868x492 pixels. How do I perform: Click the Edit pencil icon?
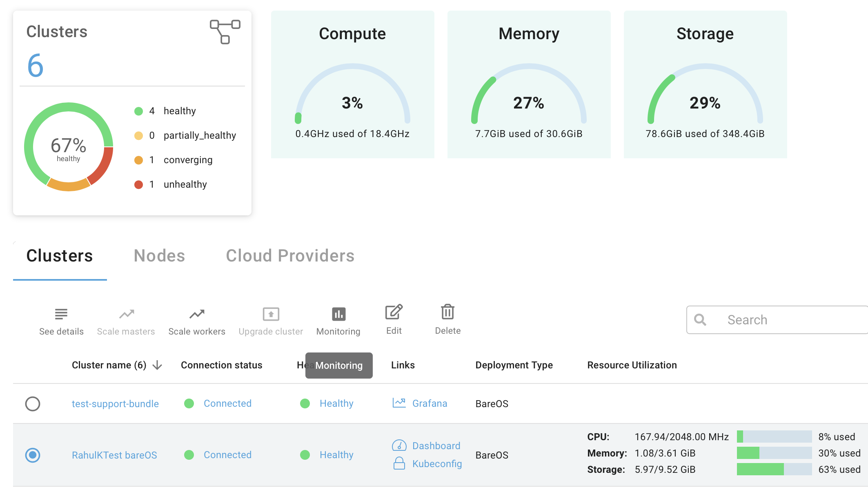394,312
